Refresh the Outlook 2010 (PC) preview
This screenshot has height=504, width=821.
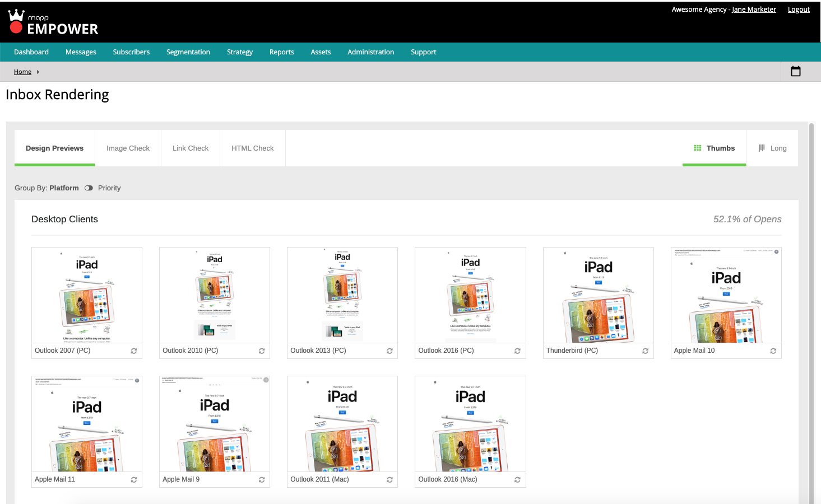click(262, 351)
